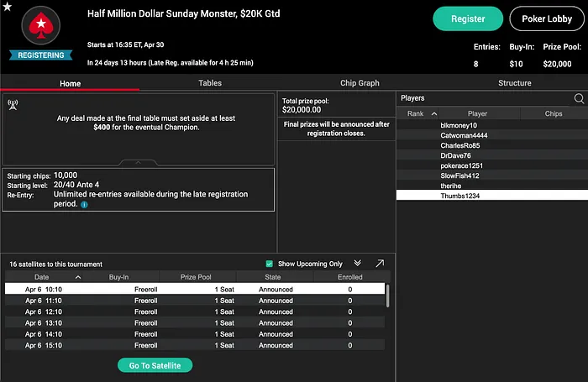Click the PokerStars spade logo
This screenshot has width=588, height=382.
pyautogui.click(x=41, y=25)
